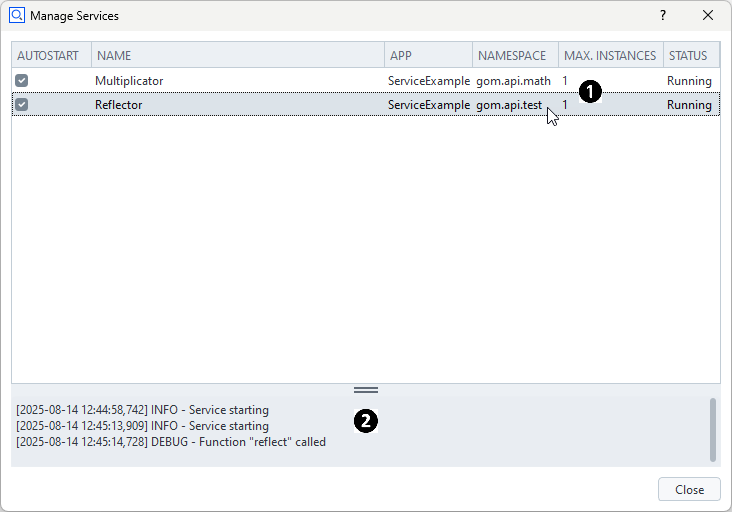
Task: Click the APP column header
Action: pos(428,56)
